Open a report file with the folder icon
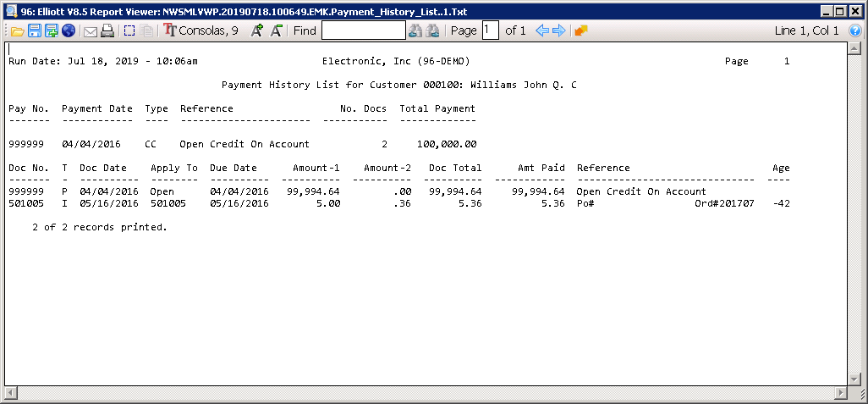The width and height of the screenshot is (868, 404). pyautogui.click(x=18, y=31)
